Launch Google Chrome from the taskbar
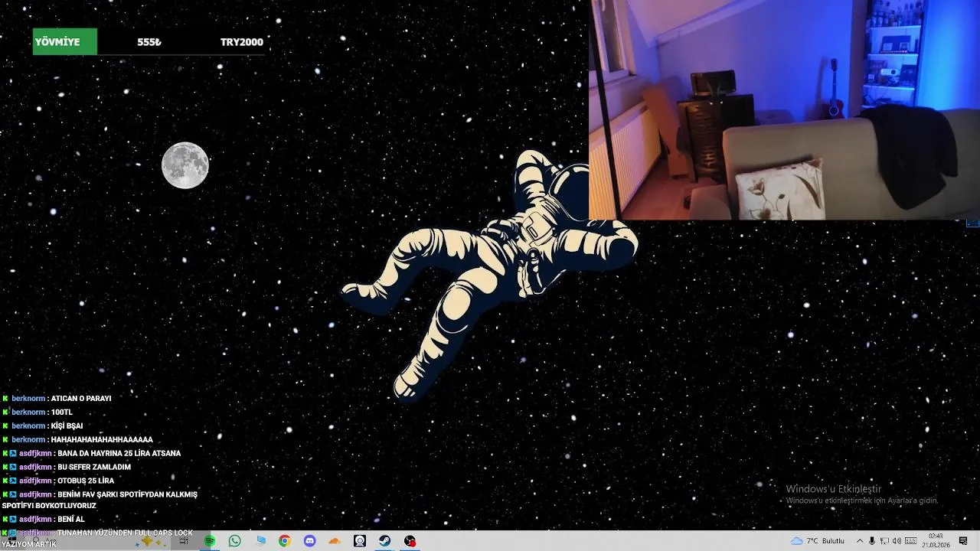This screenshot has height=551, width=980. (285, 541)
